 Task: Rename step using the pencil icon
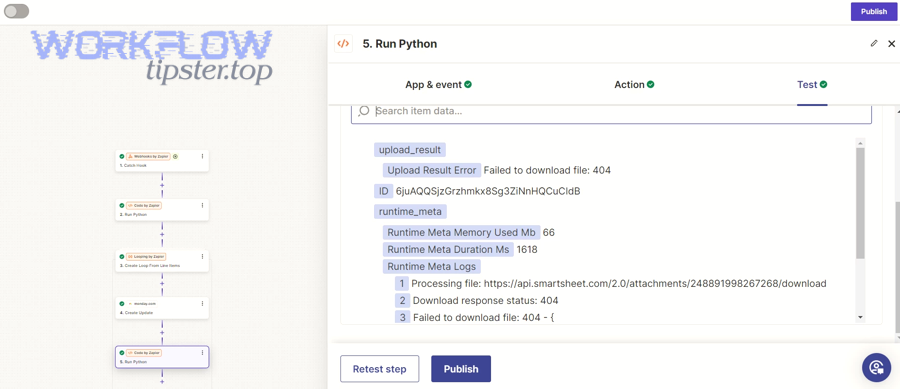(874, 44)
